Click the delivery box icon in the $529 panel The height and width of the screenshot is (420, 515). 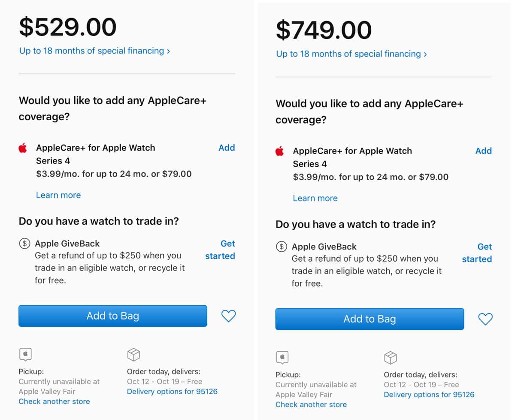point(134,355)
